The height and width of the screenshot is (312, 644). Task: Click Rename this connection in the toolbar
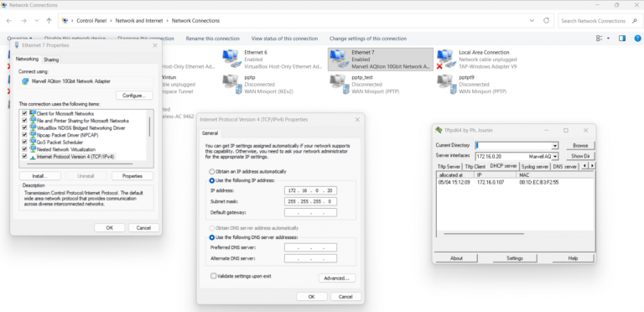pos(212,39)
